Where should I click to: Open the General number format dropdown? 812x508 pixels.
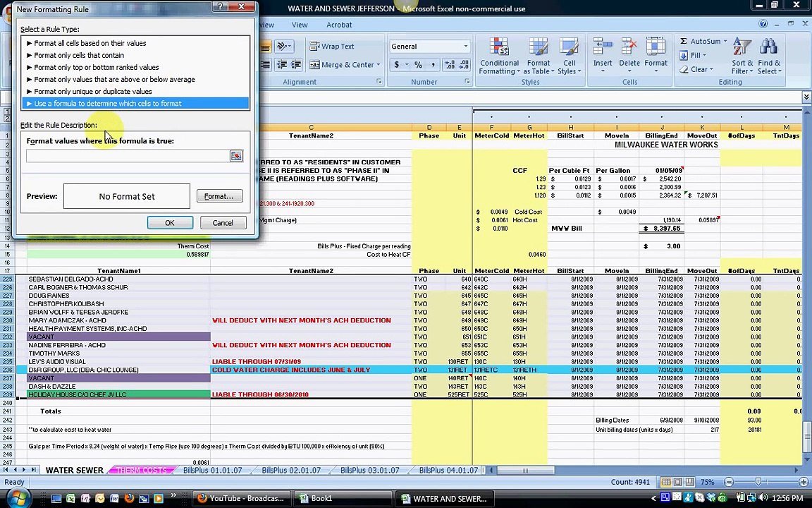(465, 46)
